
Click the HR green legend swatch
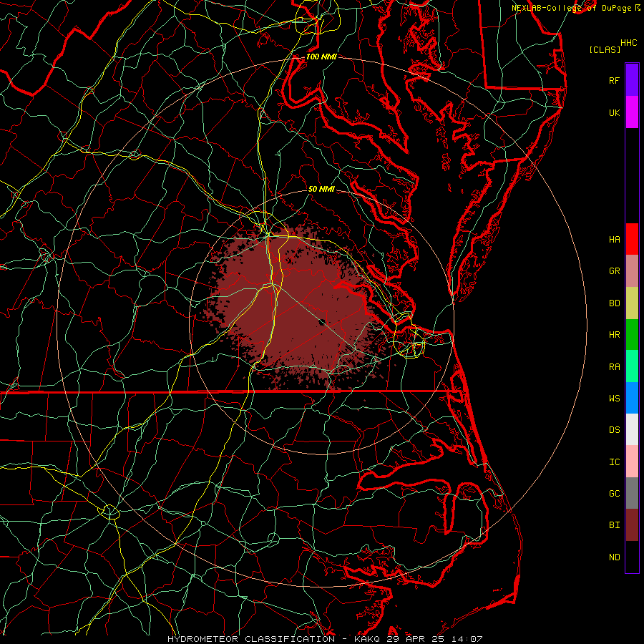point(632,334)
